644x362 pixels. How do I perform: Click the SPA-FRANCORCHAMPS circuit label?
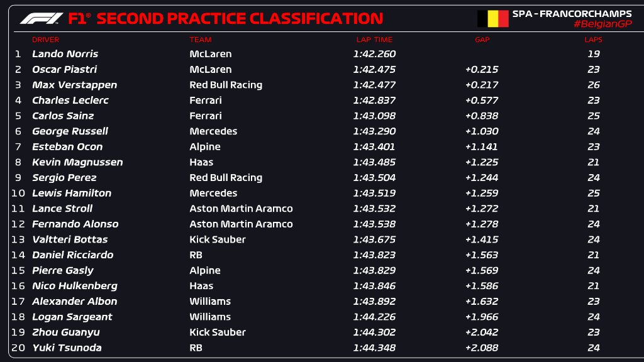(572, 14)
